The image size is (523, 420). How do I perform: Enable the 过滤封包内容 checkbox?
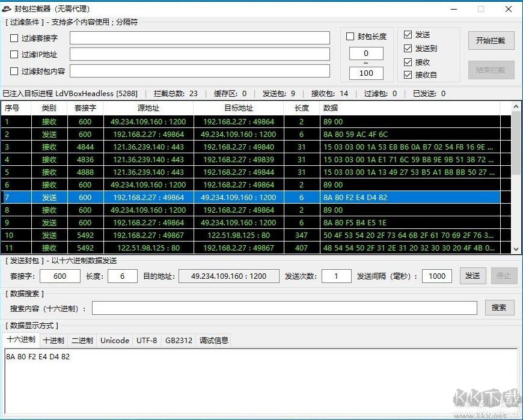tap(15, 71)
